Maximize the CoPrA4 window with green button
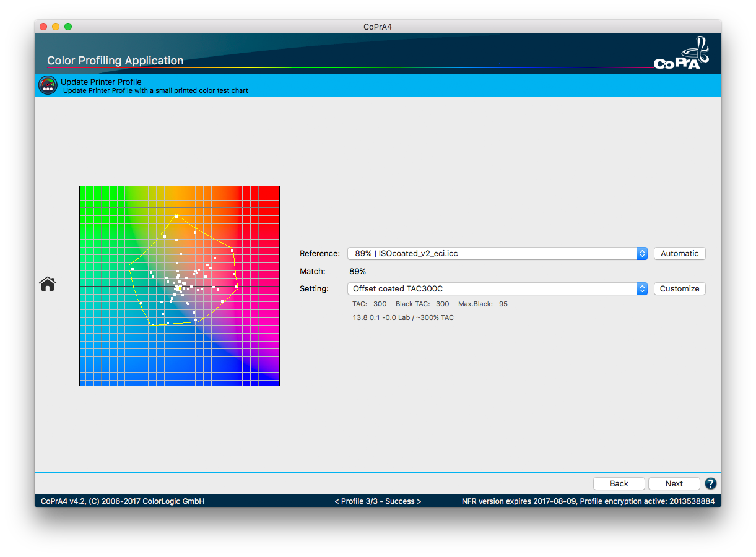The image size is (756, 557). point(68,27)
